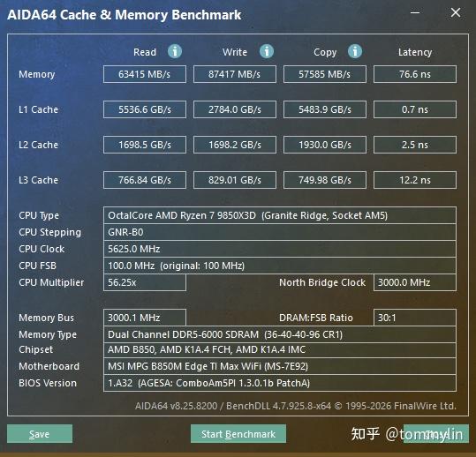Image resolution: width=476 pixels, height=457 pixels.
Task: Click North Bridge Clock value 3000.0 MHz
Action: coord(415,282)
